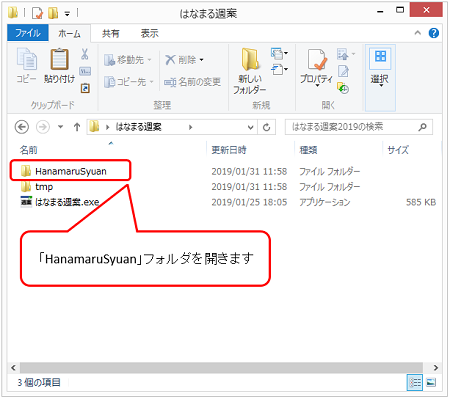
Task: Refresh the folder with the reload icon
Action: click(x=266, y=127)
